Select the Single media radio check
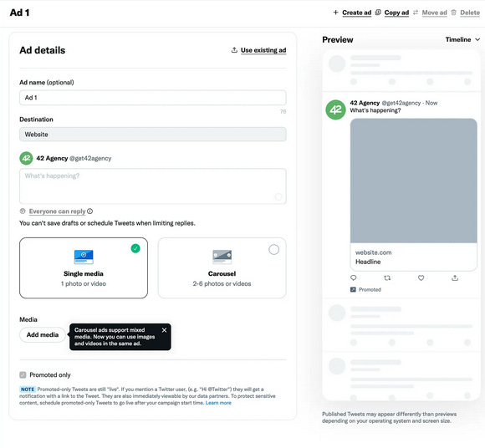The image size is (485, 448). [x=135, y=248]
